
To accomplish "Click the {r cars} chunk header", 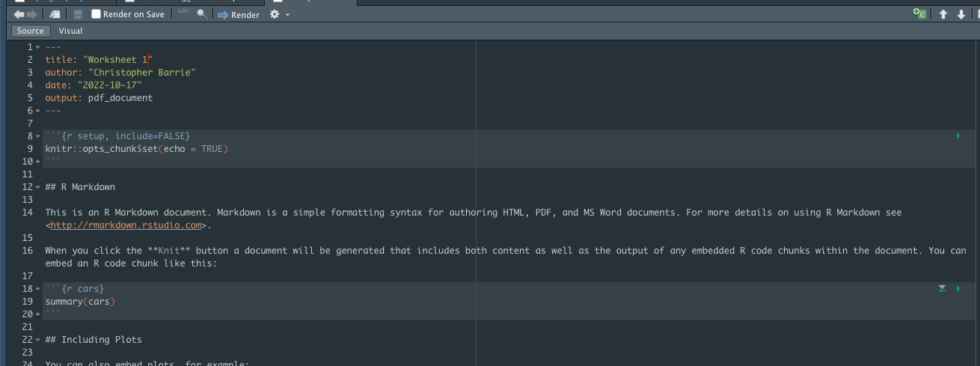I will coord(82,289).
